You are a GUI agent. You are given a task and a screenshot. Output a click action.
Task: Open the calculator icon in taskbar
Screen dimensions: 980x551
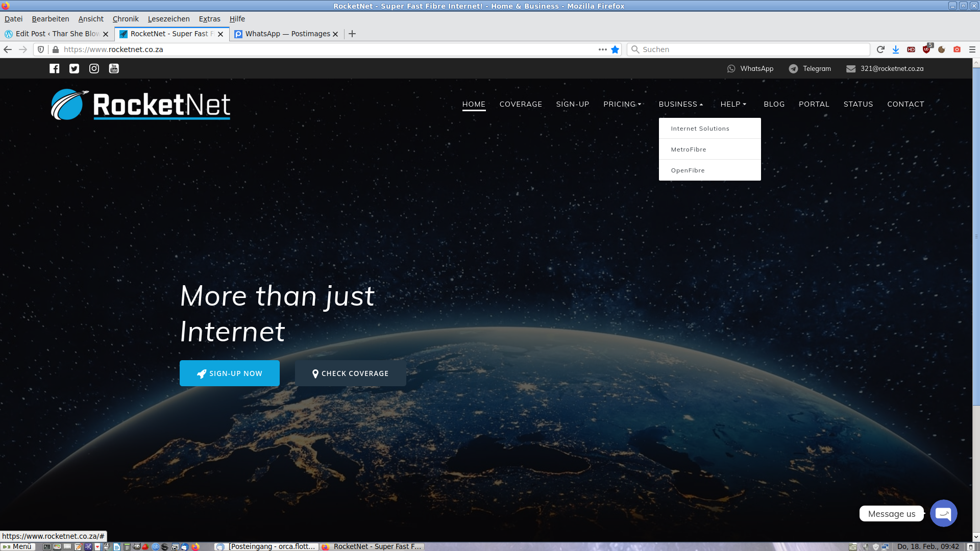(x=127, y=546)
